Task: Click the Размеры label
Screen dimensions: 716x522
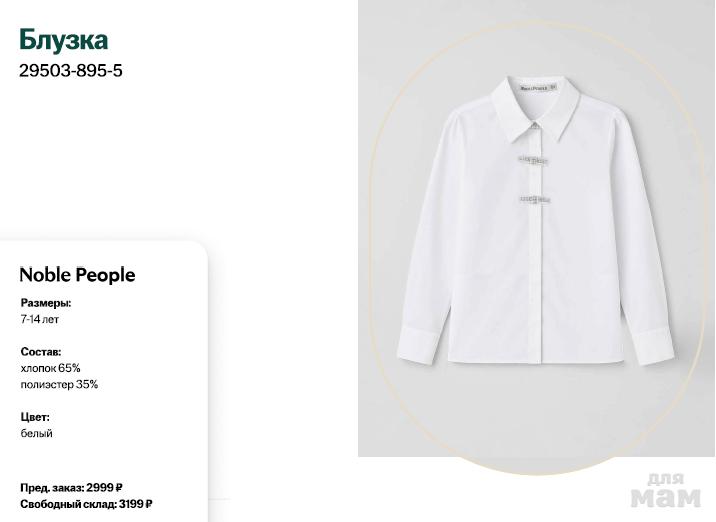Action: click(x=46, y=303)
